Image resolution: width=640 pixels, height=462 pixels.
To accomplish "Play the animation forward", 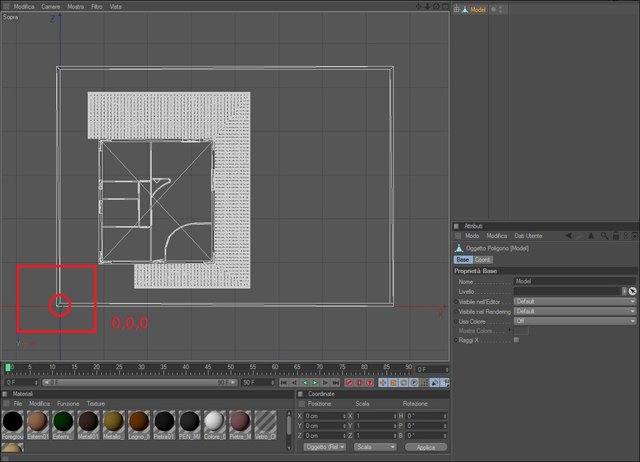I will pos(315,382).
